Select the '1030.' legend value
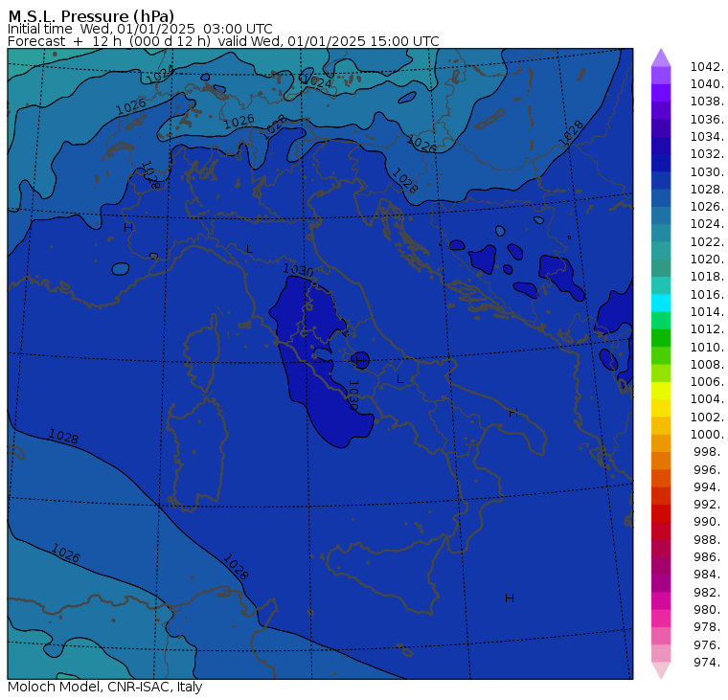The height and width of the screenshot is (700, 728). pos(707,171)
